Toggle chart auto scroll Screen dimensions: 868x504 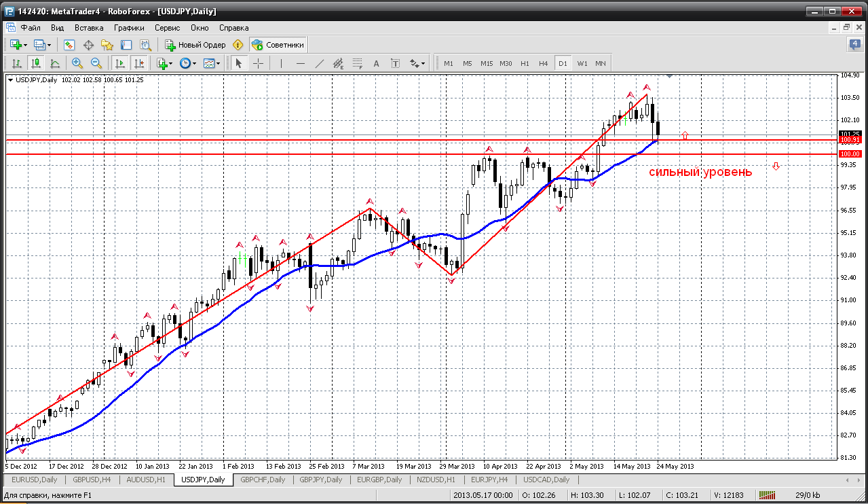tap(120, 63)
